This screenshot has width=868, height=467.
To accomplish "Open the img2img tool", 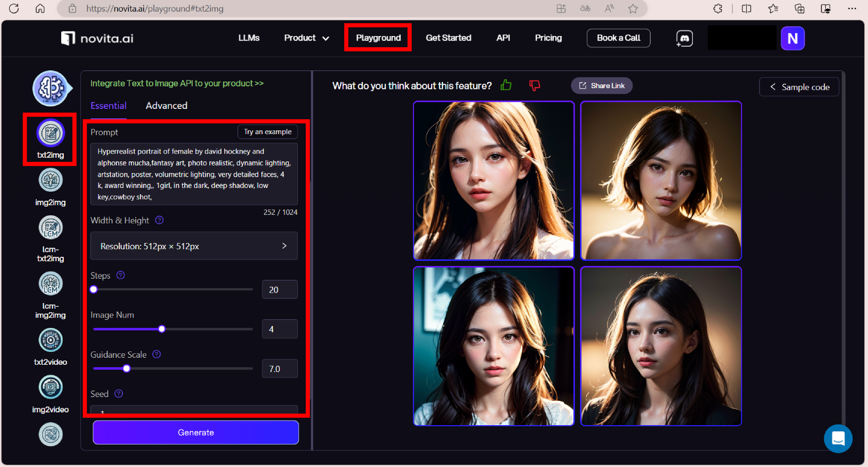I will (x=50, y=181).
